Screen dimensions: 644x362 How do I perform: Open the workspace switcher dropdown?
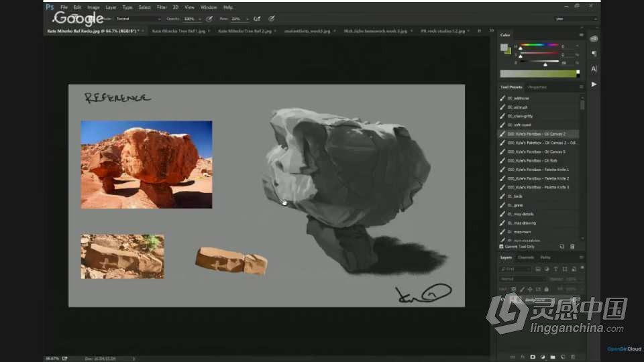pos(575,19)
